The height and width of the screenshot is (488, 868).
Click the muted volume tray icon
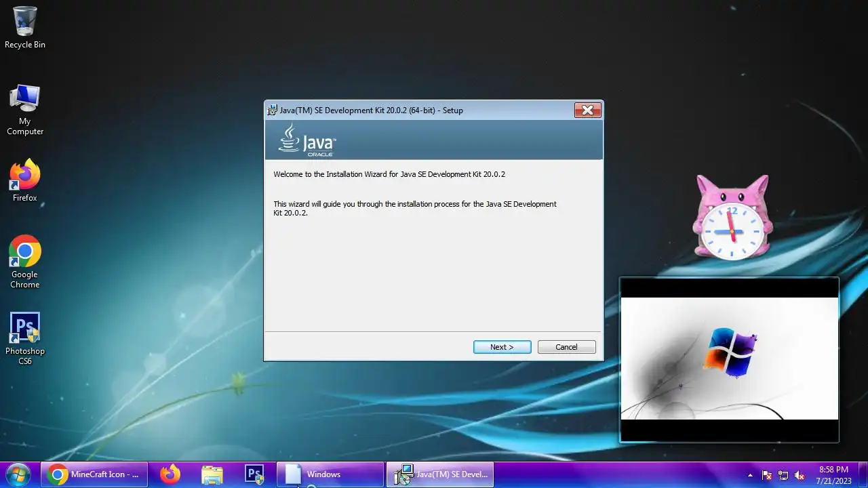[800, 475]
